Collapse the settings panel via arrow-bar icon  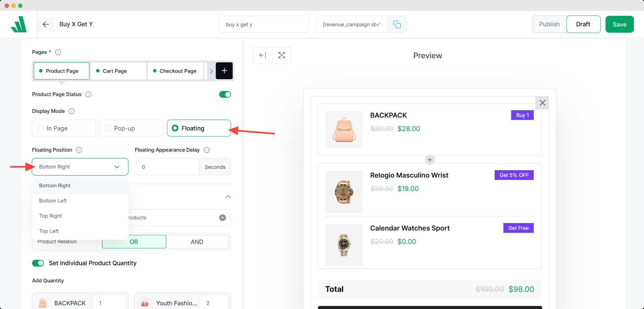coord(263,55)
